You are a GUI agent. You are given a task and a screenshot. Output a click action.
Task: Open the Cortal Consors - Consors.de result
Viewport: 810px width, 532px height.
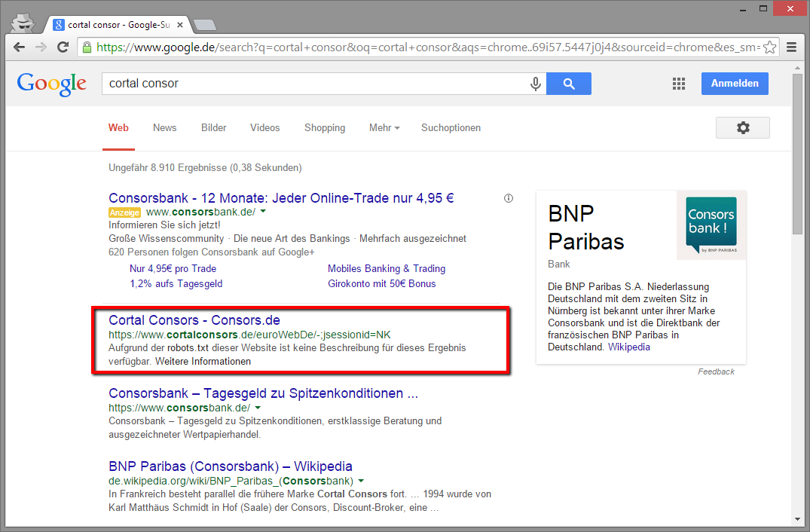pos(194,320)
